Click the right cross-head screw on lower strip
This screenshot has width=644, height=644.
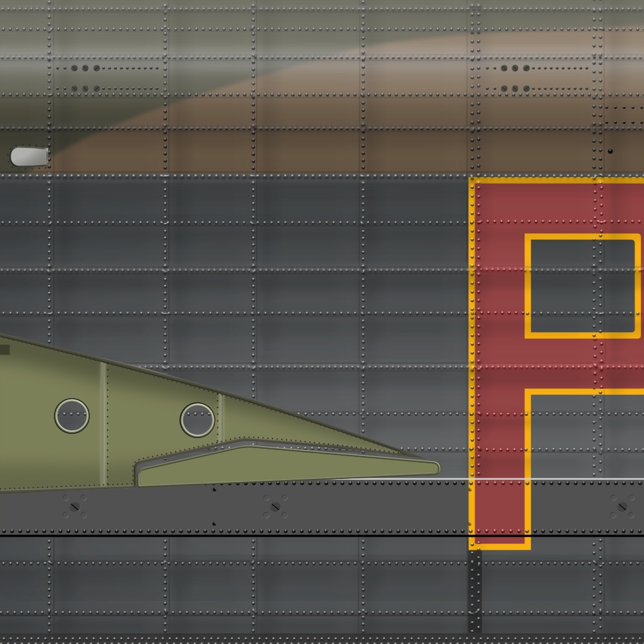(x=622, y=506)
